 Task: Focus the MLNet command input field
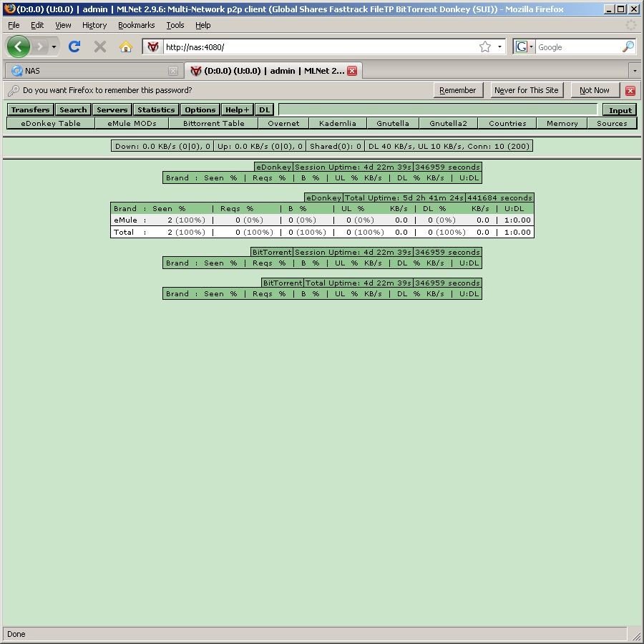point(438,109)
